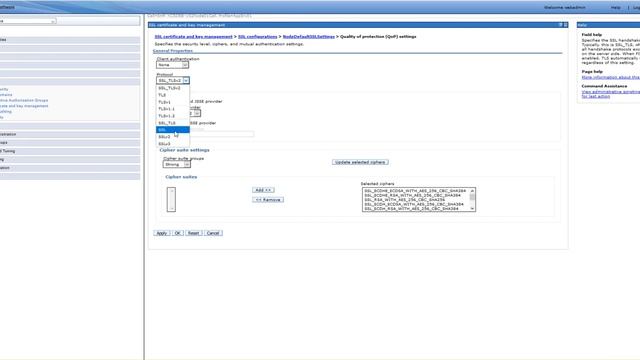Select cipher SSL_ECDH_ECDSA_WITH_AES_256_CBC_SHA384

pyautogui.click(x=414, y=204)
